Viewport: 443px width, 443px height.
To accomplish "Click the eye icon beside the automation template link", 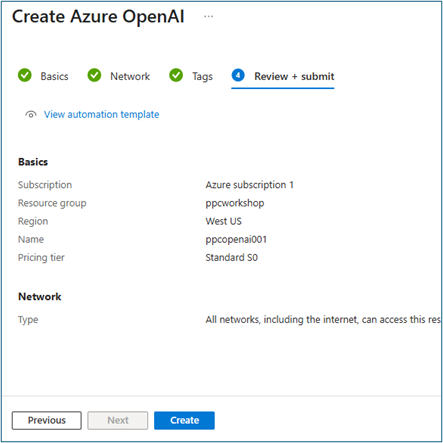I will pos(31,115).
